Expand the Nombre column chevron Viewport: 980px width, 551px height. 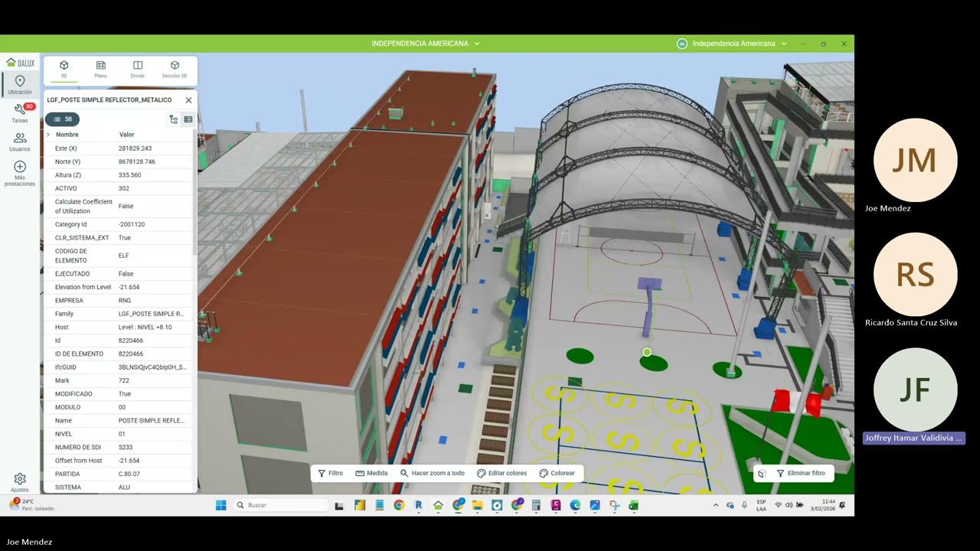(48, 135)
